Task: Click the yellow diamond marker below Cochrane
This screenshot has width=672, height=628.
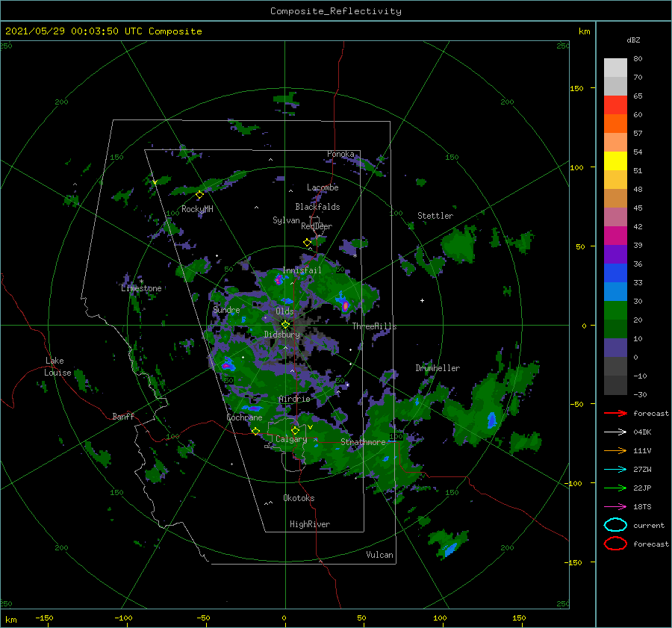Action: [255, 431]
